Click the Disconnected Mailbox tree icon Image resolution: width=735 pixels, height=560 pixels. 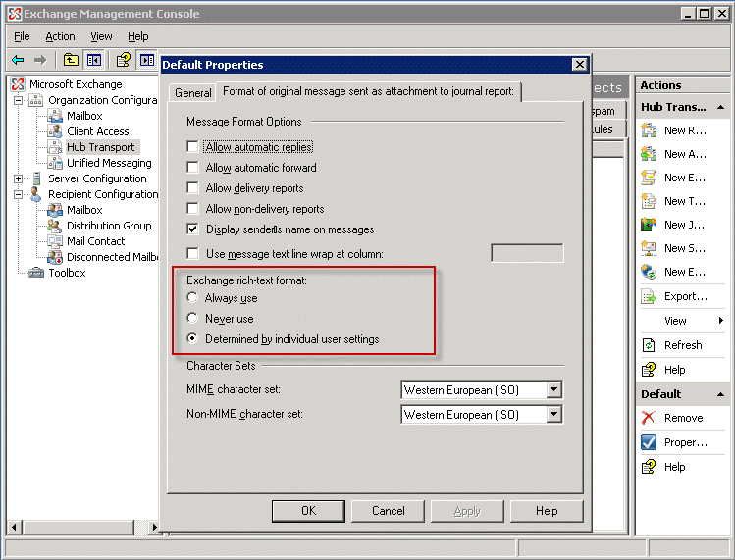(54, 257)
